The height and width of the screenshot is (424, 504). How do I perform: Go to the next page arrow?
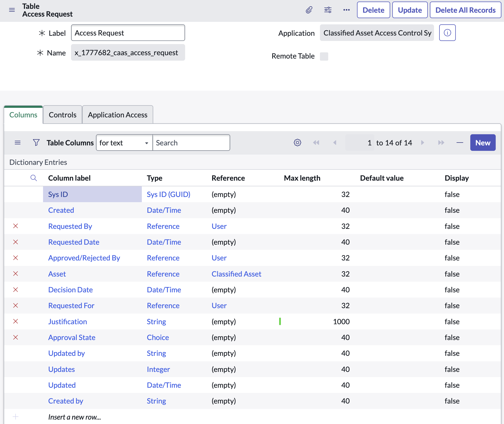pyautogui.click(x=423, y=143)
